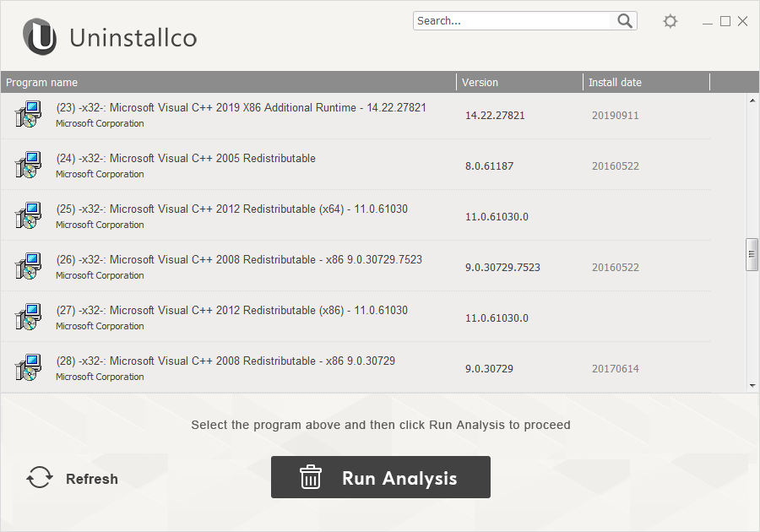Click installer icon for Visual C++ 2019 X86 Additional Runtime
760x532 pixels.
click(28, 114)
